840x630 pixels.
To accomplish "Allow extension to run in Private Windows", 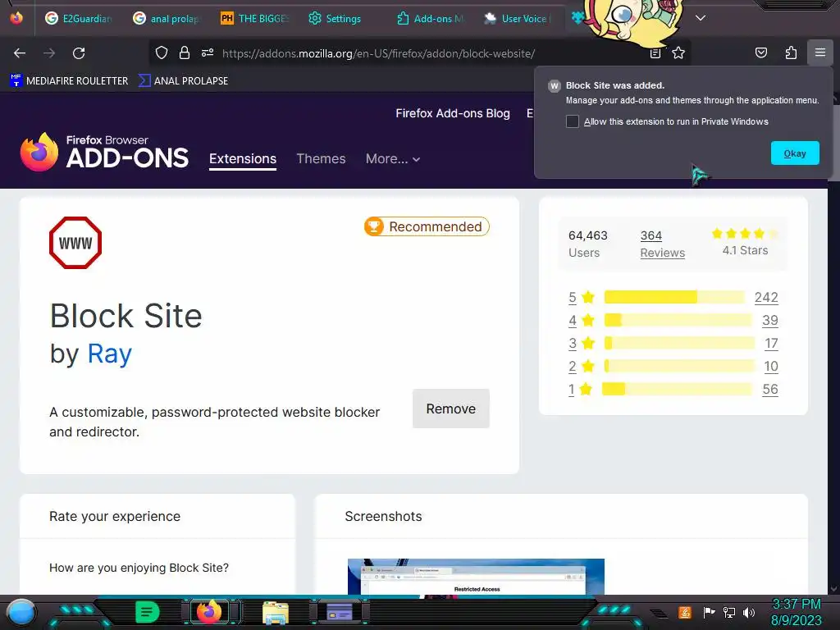I will 572,121.
